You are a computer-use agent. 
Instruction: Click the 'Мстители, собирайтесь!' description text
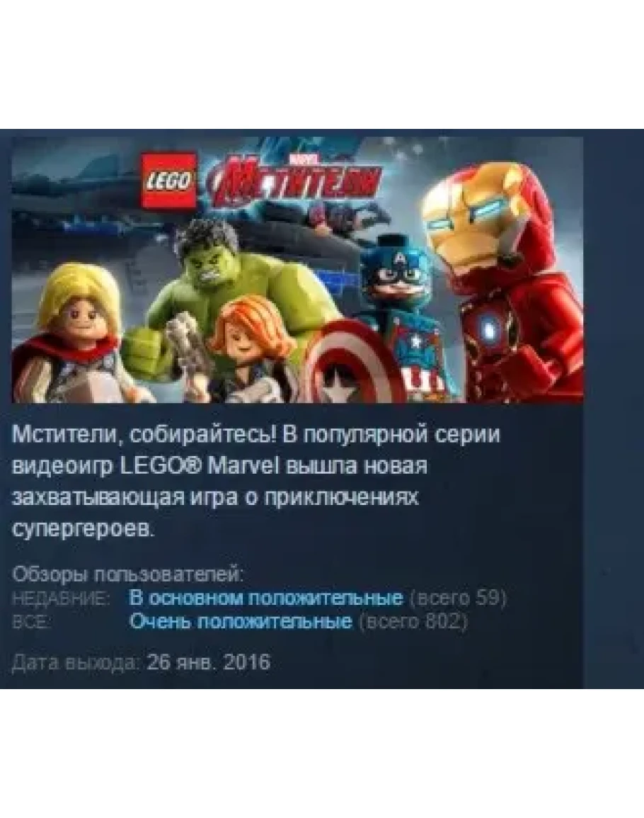144,435
